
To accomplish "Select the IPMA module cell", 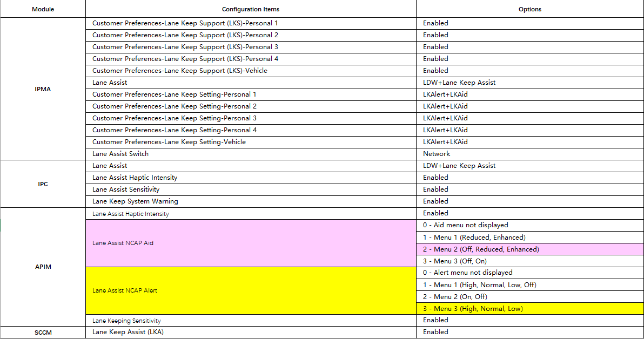I will pyautogui.click(x=43, y=89).
